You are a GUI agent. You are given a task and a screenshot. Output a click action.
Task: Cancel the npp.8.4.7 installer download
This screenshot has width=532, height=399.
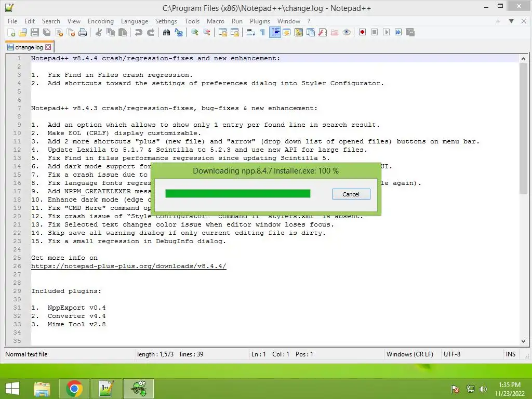[x=351, y=194]
